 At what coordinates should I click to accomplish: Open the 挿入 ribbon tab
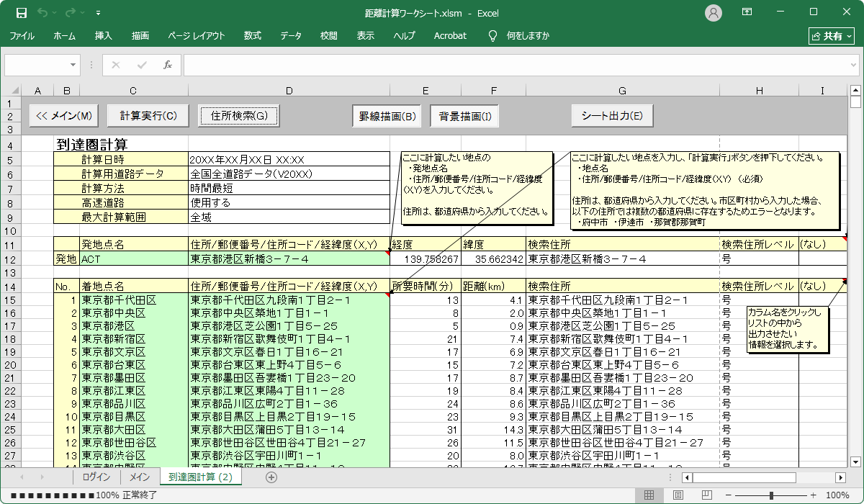[103, 35]
